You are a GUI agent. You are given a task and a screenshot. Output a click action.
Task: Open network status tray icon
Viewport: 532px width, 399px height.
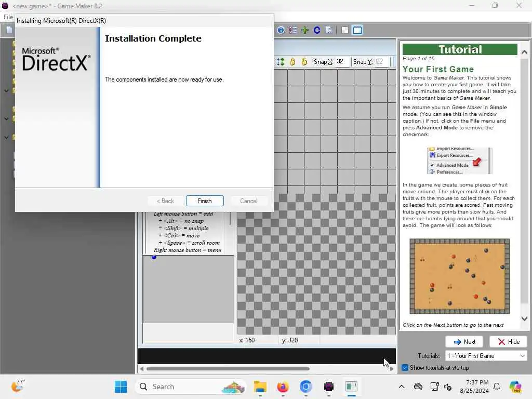(x=434, y=387)
